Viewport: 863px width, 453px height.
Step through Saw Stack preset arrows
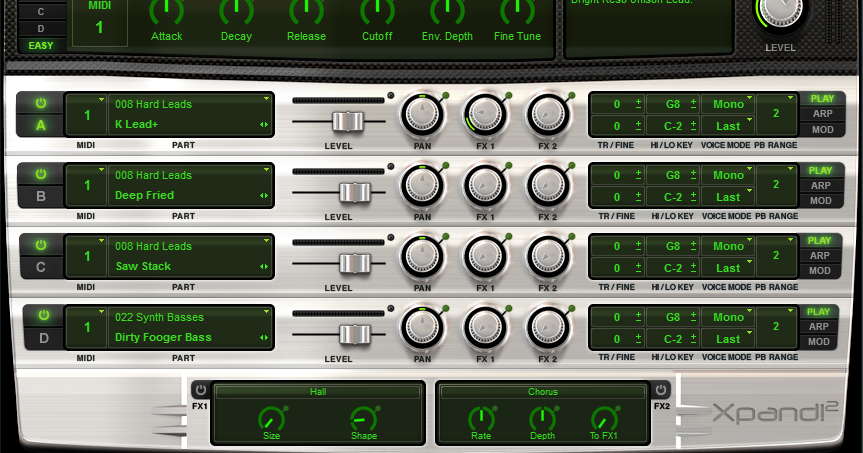[264, 266]
